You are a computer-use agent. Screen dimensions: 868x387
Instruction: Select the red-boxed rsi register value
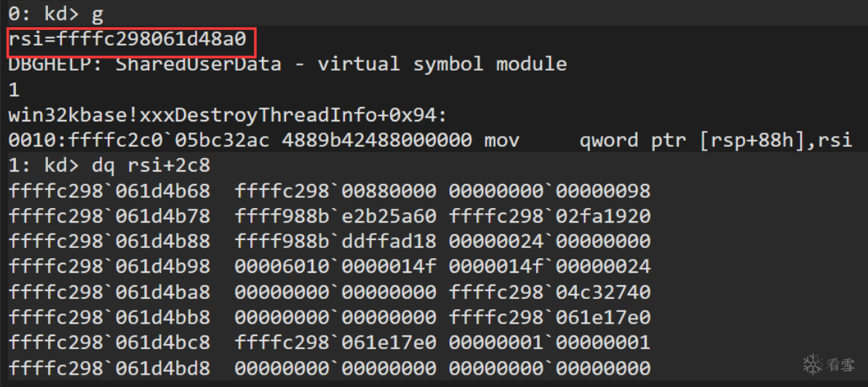tap(131, 39)
